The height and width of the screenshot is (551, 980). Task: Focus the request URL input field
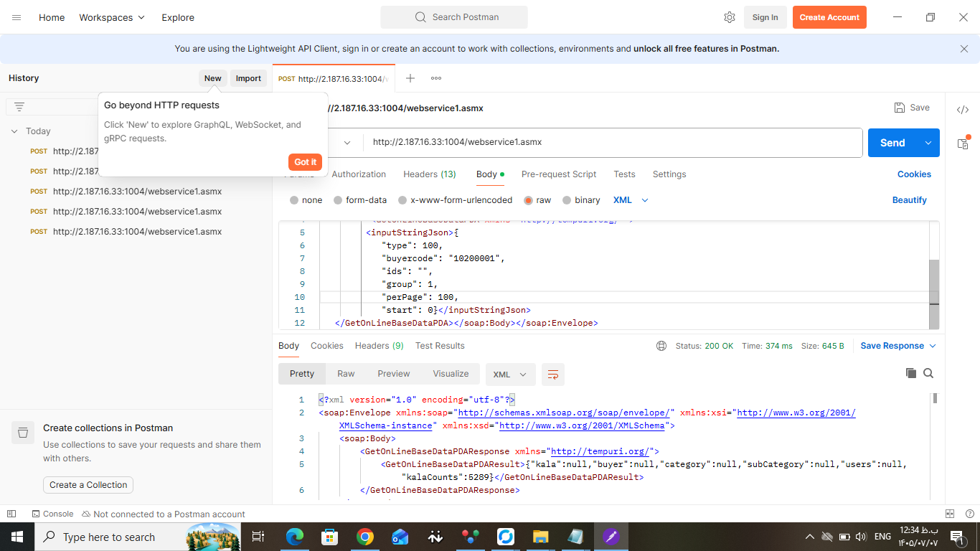tap(613, 142)
